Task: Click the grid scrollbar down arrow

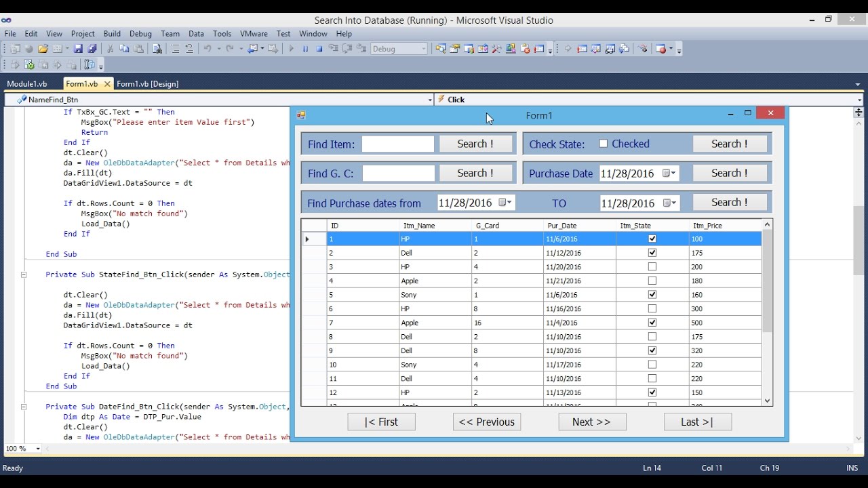Action: click(x=768, y=401)
